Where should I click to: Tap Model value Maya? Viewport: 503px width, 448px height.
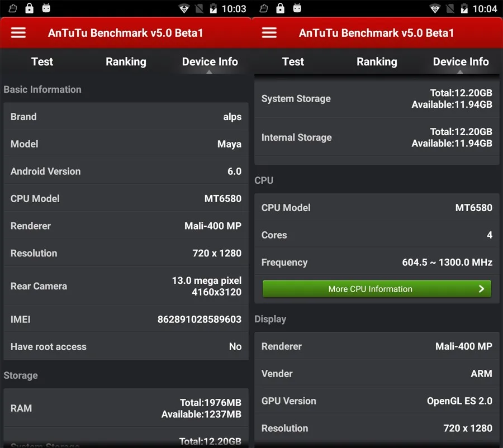click(x=229, y=144)
